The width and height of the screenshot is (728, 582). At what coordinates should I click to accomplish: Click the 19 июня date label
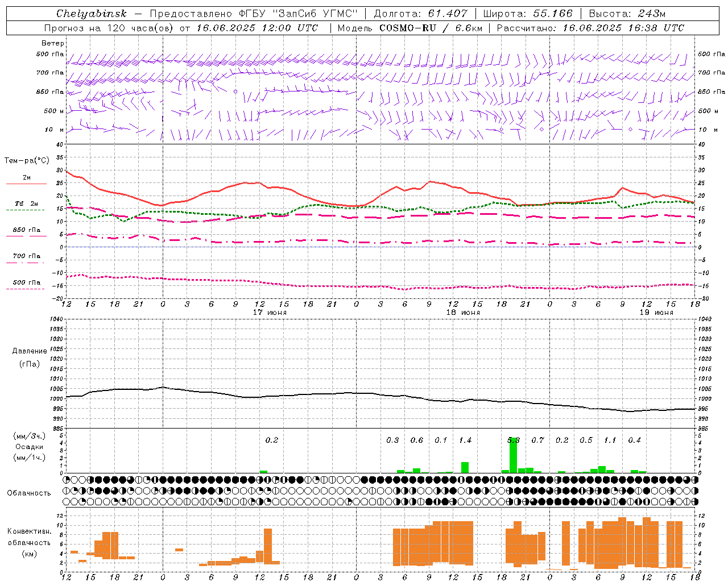[x=656, y=313]
